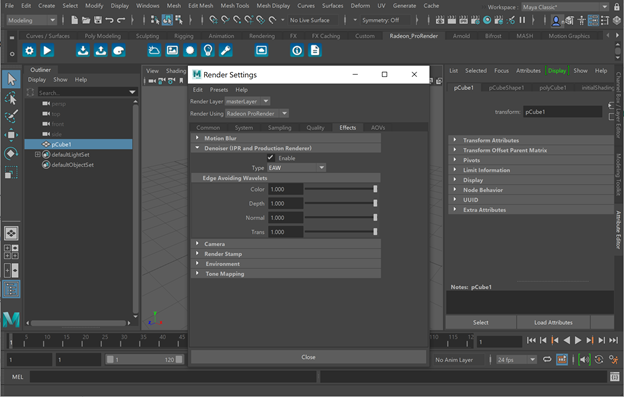Click the pCubeShape1 node tab
Screen dimensions: 624x397
pos(506,88)
